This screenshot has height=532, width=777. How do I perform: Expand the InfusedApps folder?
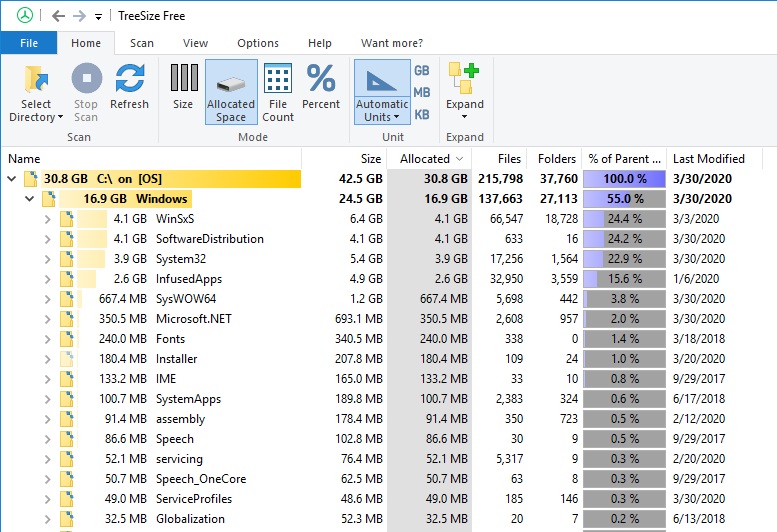pyautogui.click(x=48, y=279)
